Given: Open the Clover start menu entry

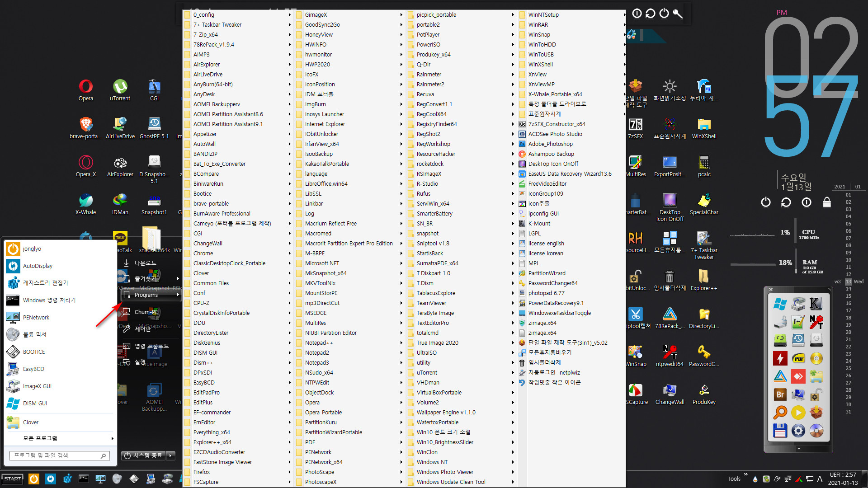Looking at the screenshot, I should (61, 422).
